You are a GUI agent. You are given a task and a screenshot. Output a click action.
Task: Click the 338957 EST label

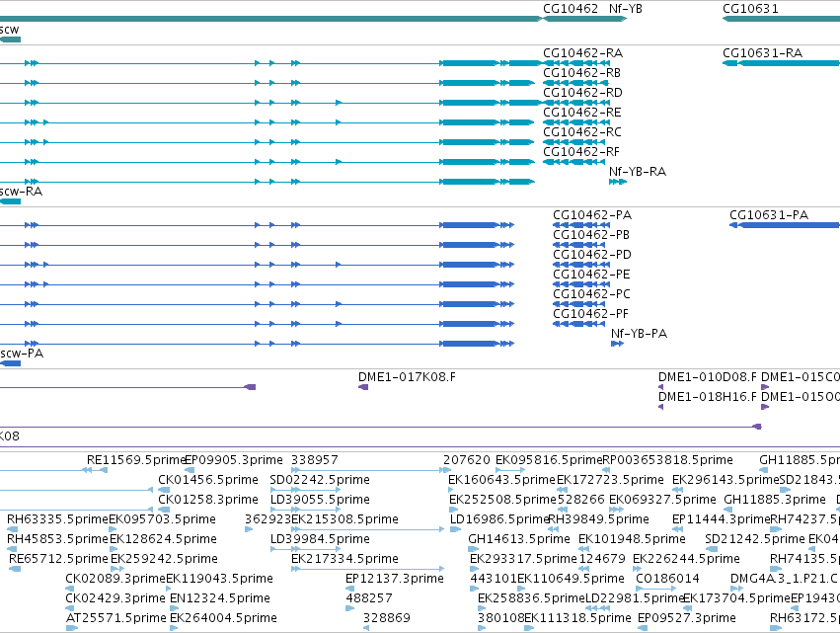point(315,460)
